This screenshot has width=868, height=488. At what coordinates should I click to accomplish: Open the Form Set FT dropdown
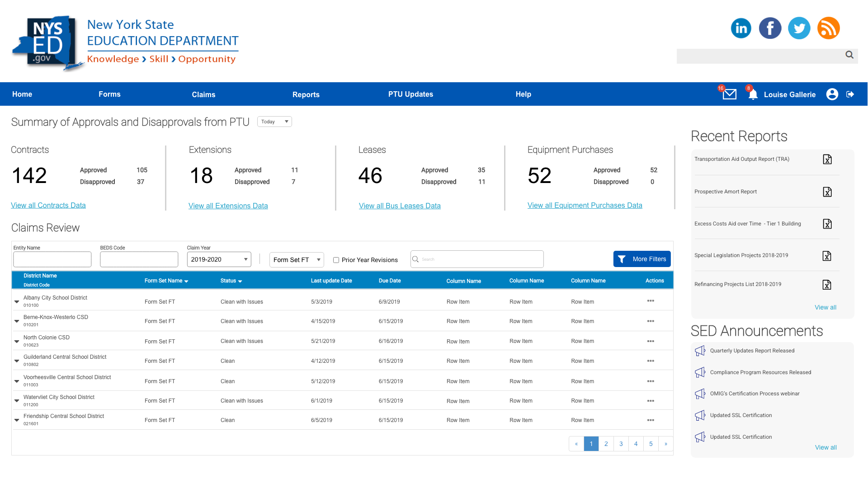[x=297, y=260]
